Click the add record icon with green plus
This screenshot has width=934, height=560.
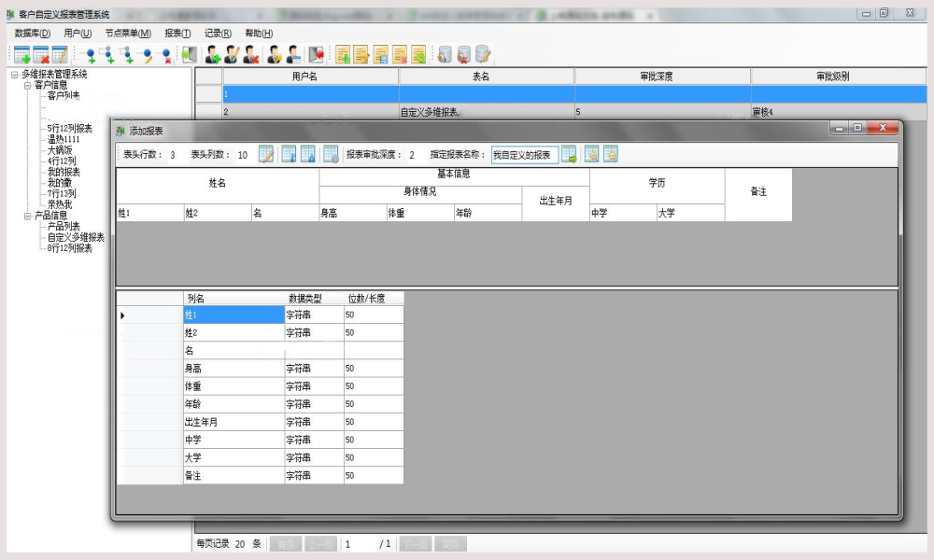(343, 55)
